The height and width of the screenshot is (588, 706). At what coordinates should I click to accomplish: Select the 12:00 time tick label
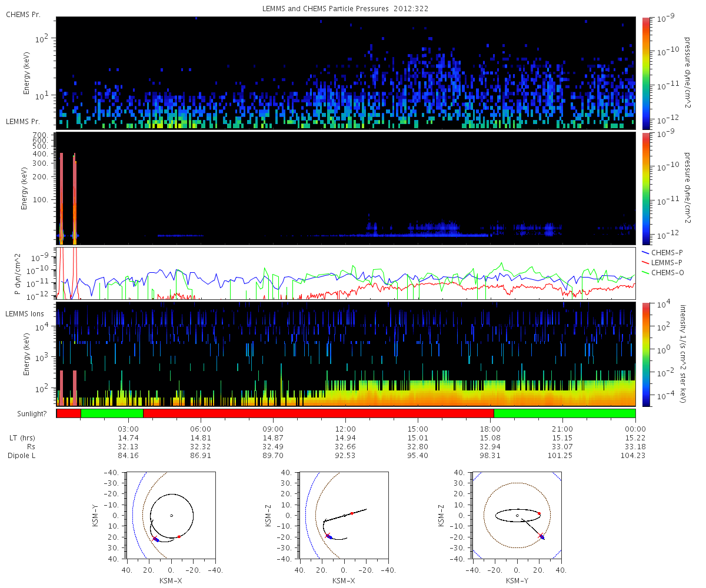345,429
